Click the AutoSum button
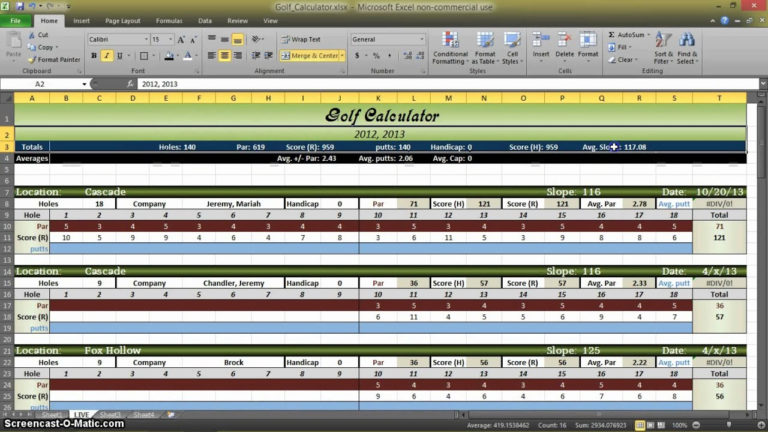Viewport: 768px width, 432px height. click(x=630, y=35)
